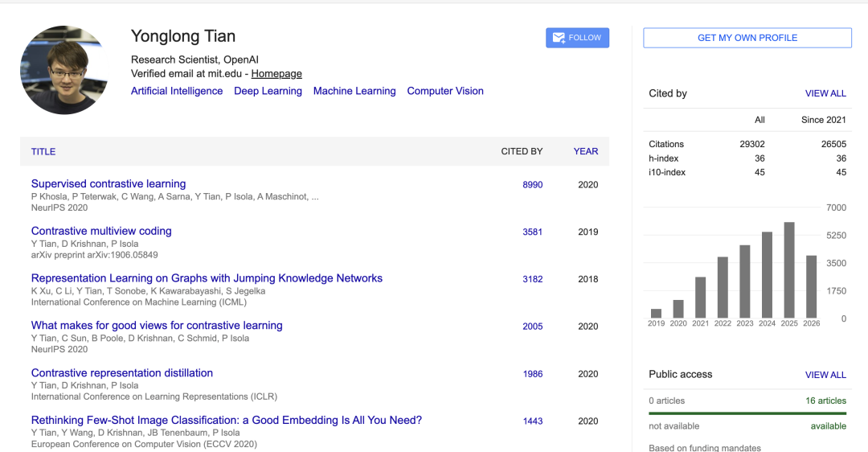
Task: View the 2005 citations list
Action: pyautogui.click(x=533, y=327)
